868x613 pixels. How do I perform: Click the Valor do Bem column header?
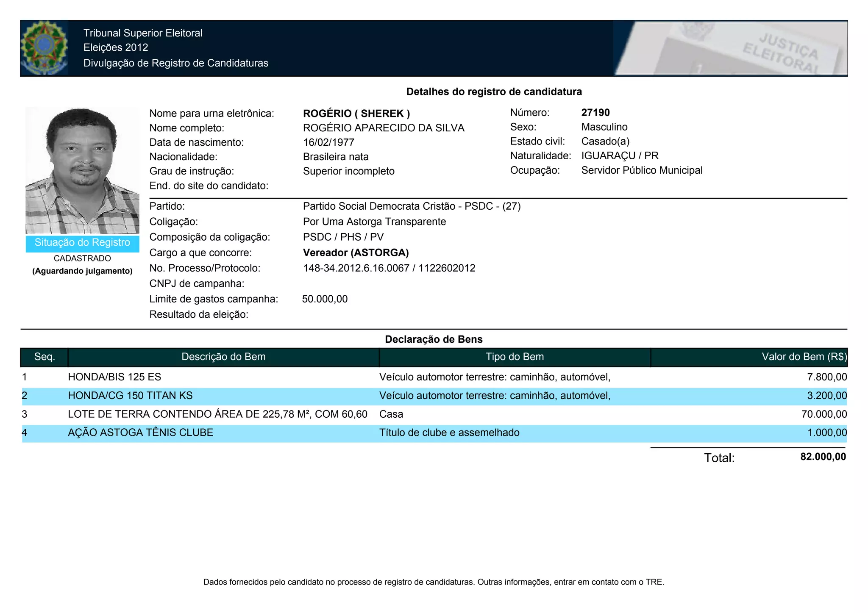pyautogui.click(x=804, y=357)
